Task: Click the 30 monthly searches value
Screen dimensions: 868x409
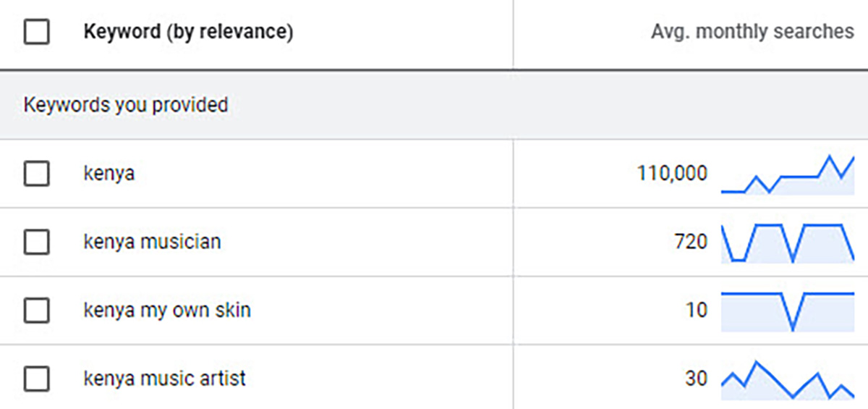Action: point(696,379)
